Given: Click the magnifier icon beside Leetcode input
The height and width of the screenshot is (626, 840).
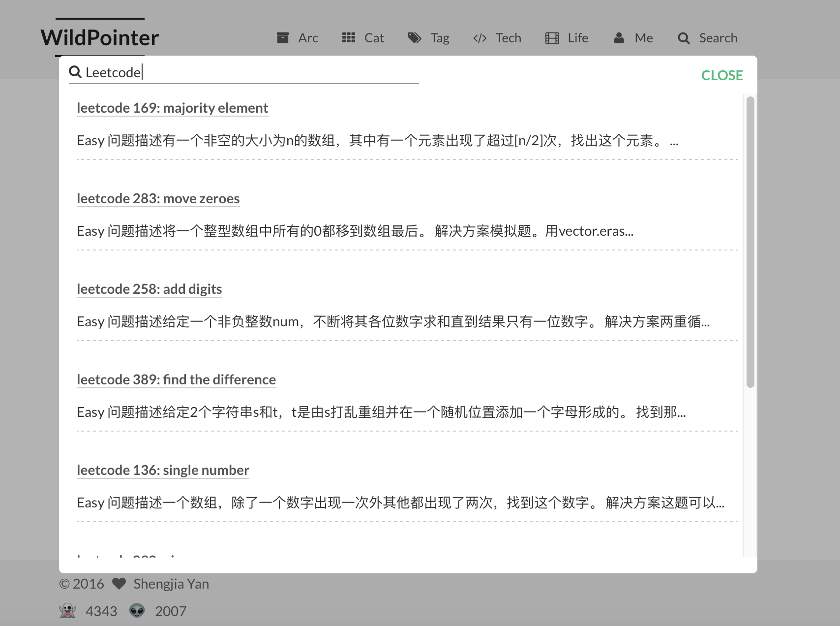Looking at the screenshot, I should (x=75, y=72).
